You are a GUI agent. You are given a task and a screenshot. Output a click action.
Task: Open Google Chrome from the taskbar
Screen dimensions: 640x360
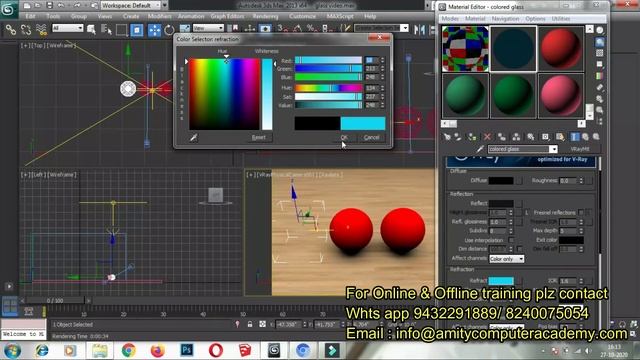[129, 350]
